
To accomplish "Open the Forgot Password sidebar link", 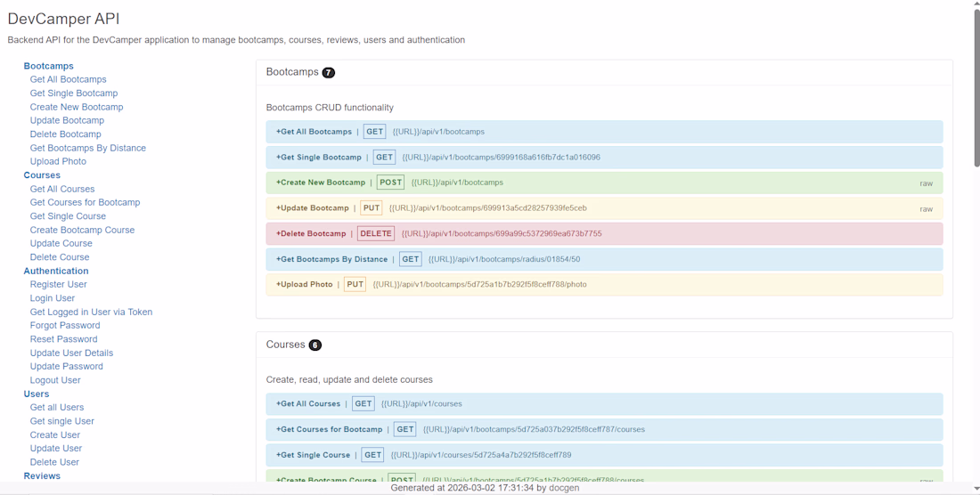I will (x=65, y=326).
